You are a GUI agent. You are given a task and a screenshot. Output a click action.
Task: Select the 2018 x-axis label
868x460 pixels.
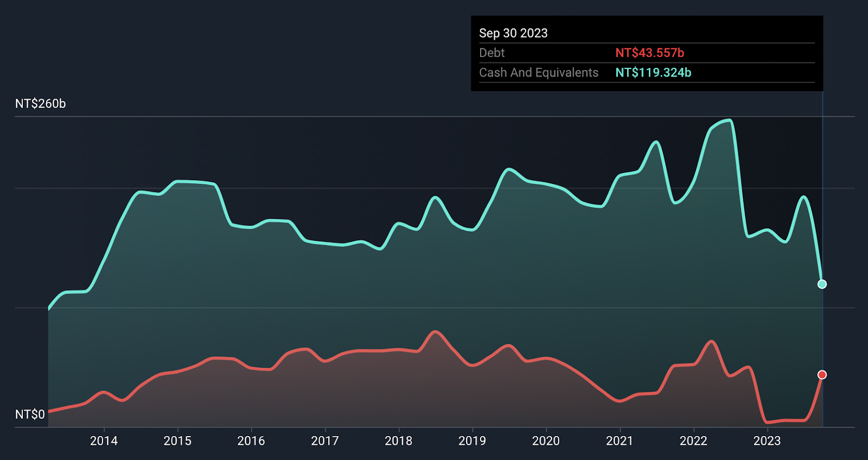tap(399, 441)
